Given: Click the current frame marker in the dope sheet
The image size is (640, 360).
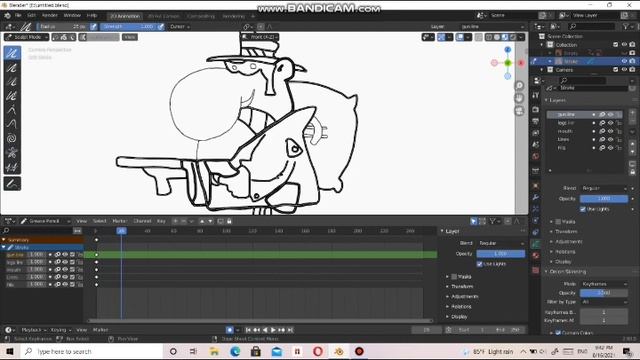Looking at the screenshot, I should 121,231.
